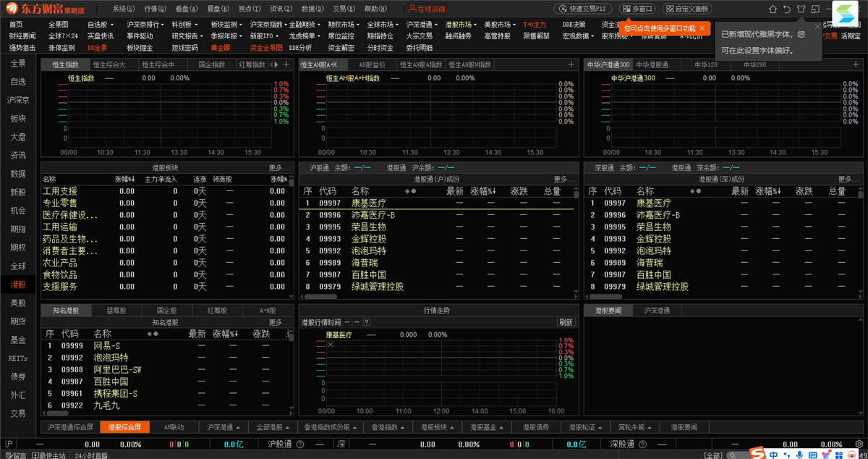The image size is (868, 459).
Task: Click the 资金全景图 toolbar link
Action: pyautogui.click(x=265, y=48)
